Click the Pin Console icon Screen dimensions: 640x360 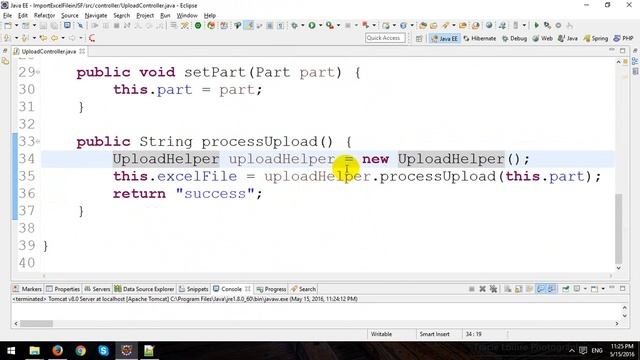coord(566,289)
